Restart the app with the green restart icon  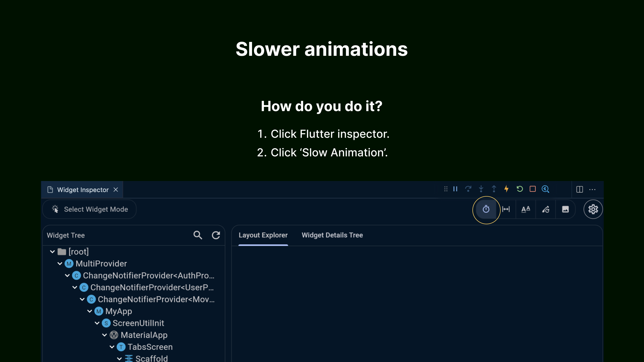[519, 189]
